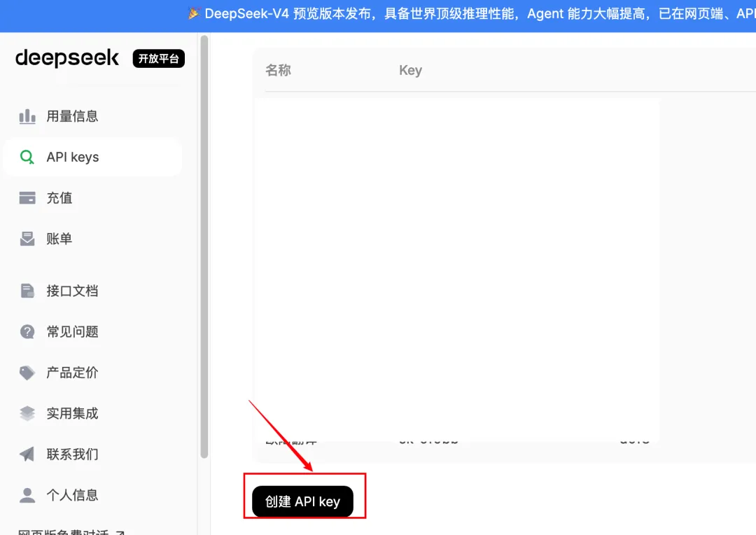The height and width of the screenshot is (535, 756).
Task: Click the deepseek logo
Action: (67, 58)
